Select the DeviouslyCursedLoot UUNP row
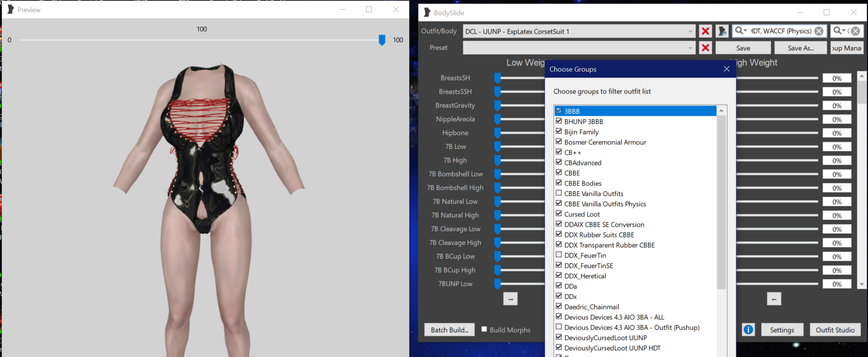This screenshot has width=868, height=357. click(x=635, y=338)
